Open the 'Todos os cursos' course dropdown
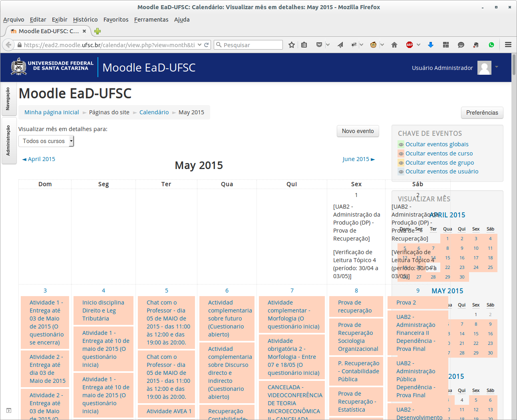This screenshot has width=517, height=420. tap(46, 141)
